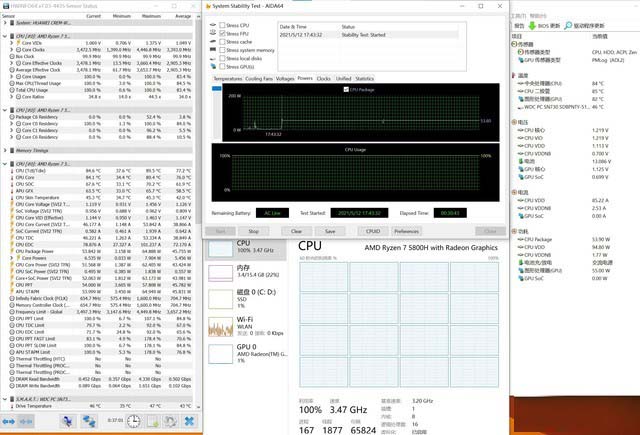
Task: Open the Preferences button in AIDA64
Action: pos(406,231)
